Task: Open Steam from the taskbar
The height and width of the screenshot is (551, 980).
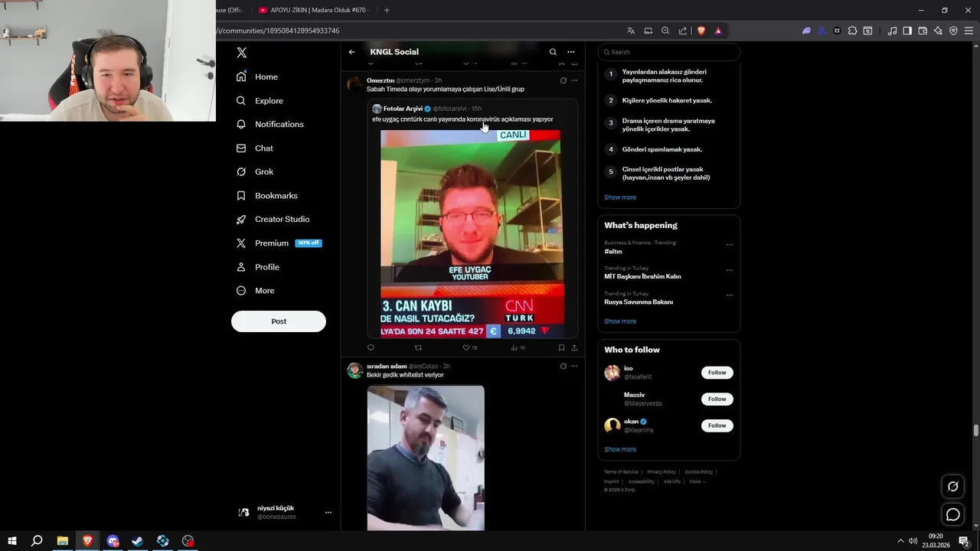Action: [x=138, y=541]
